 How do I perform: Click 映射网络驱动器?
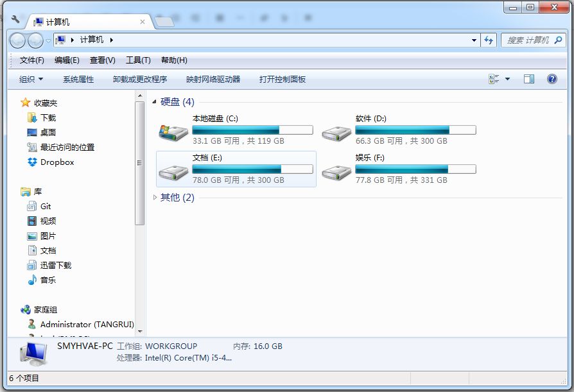213,79
